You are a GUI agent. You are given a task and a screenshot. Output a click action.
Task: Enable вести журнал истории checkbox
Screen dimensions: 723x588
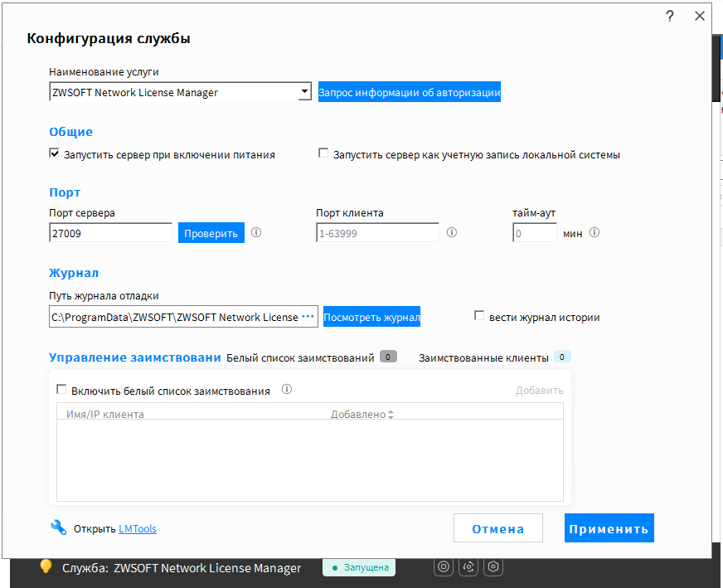479,316
